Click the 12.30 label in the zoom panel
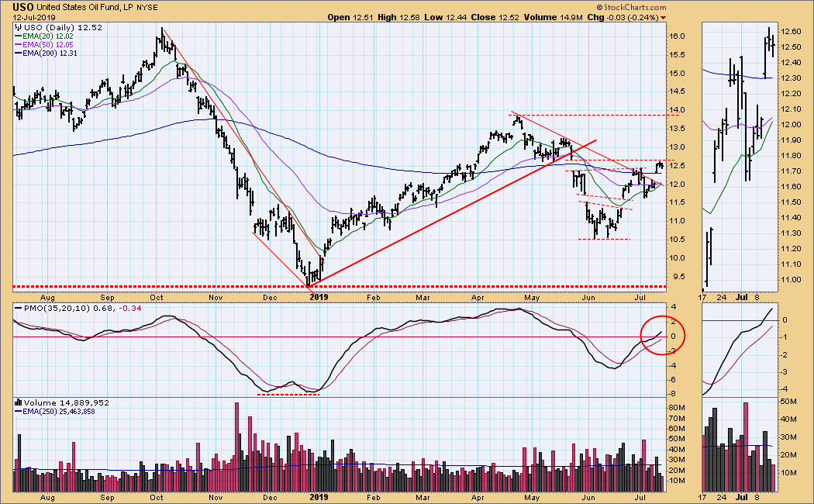 click(x=792, y=78)
